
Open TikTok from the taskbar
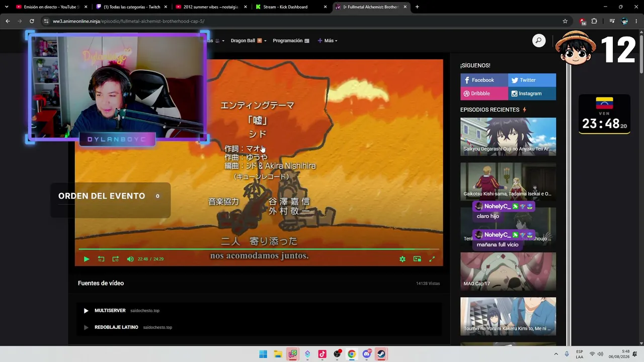pyautogui.click(x=322, y=354)
